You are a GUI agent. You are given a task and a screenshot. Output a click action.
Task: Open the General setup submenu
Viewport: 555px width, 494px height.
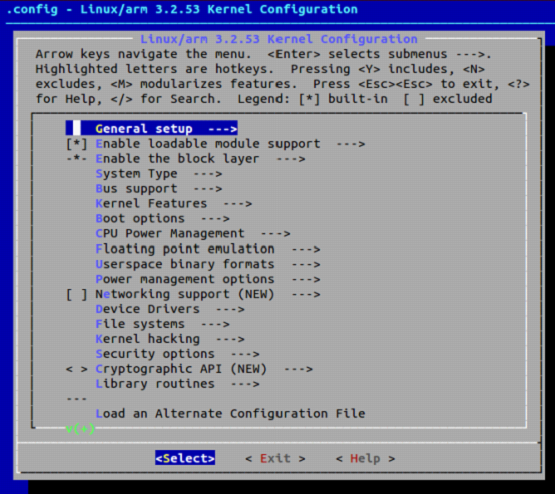click(151, 128)
